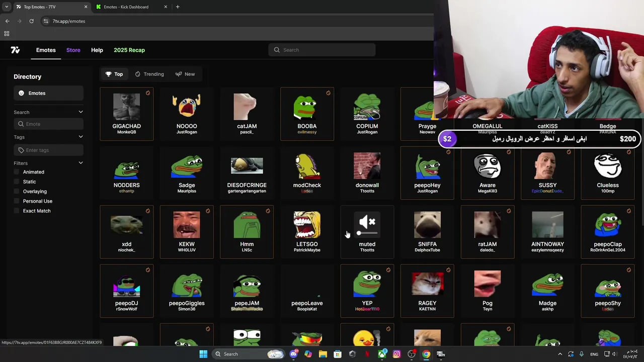Switch to the Top tab
Viewport: 644px width, 362px height.
pyautogui.click(x=114, y=74)
